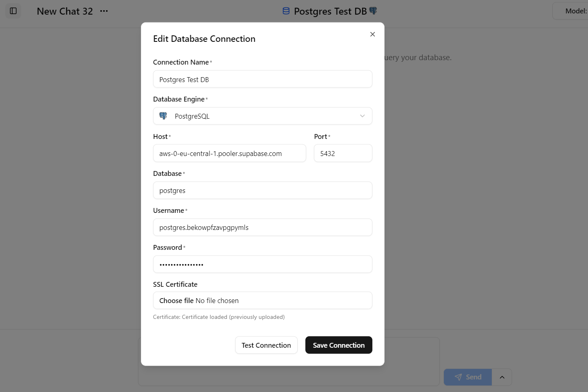
Task: Select the New Chat 32 title
Action: pyautogui.click(x=65, y=11)
